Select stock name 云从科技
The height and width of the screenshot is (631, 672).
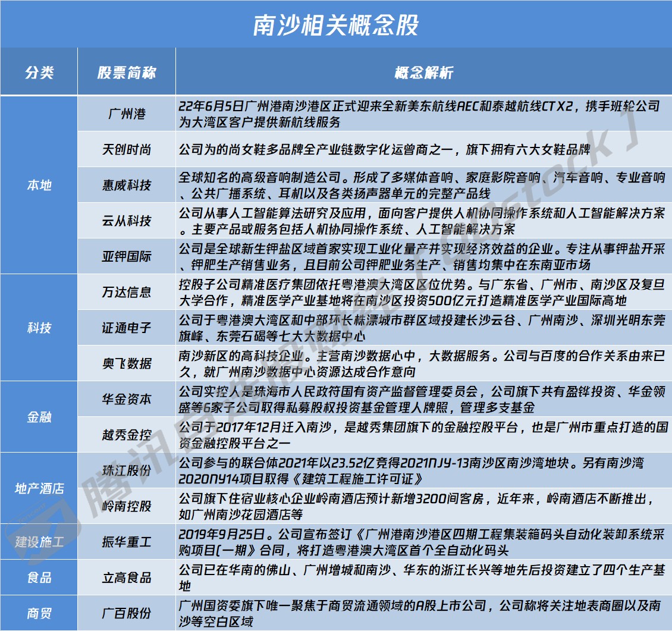click(127, 221)
